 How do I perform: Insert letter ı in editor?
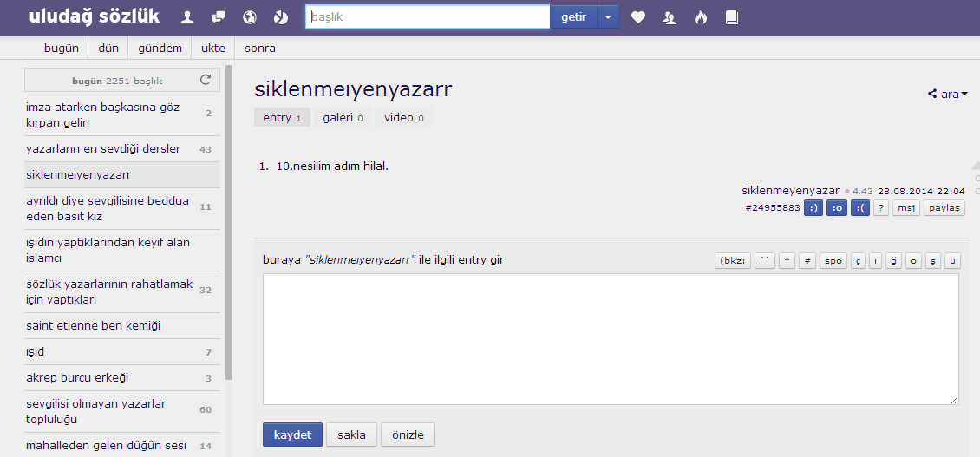click(x=875, y=261)
